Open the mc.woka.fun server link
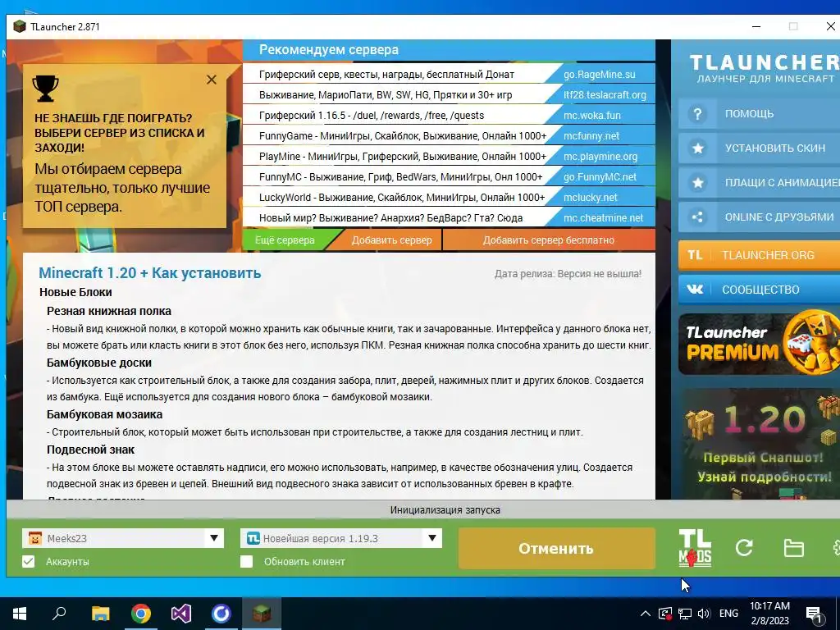 click(592, 115)
